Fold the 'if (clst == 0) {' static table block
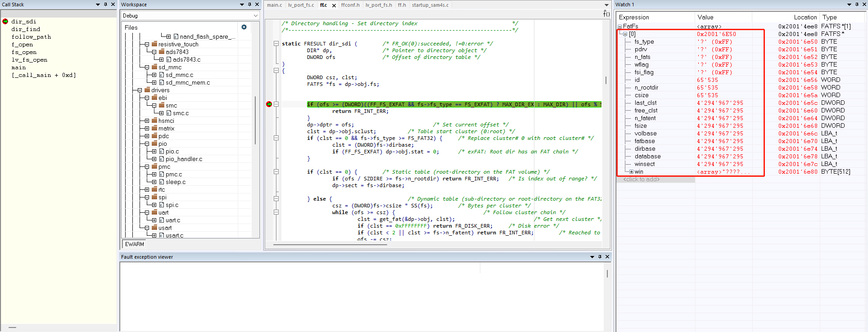This screenshot has height=332, width=868. click(x=276, y=172)
